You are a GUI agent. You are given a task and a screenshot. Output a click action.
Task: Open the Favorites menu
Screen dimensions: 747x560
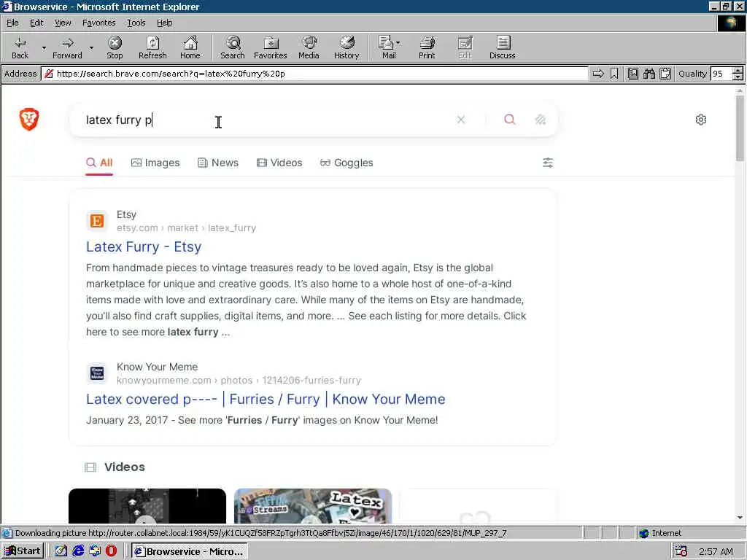tap(98, 23)
